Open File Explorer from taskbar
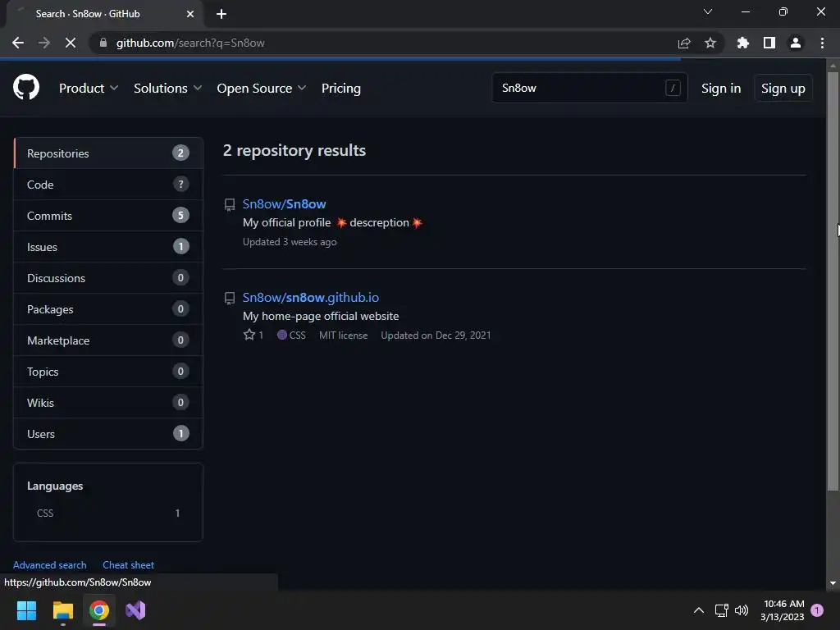This screenshot has height=630, width=840. [62, 610]
